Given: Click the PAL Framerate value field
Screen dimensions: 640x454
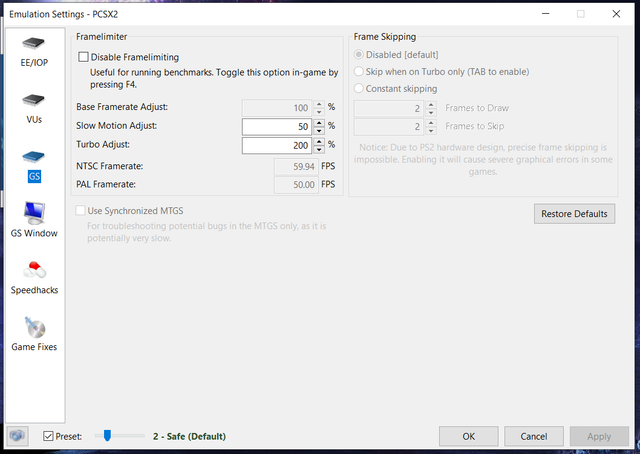Looking at the screenshot, I should (x=296, y=185).
